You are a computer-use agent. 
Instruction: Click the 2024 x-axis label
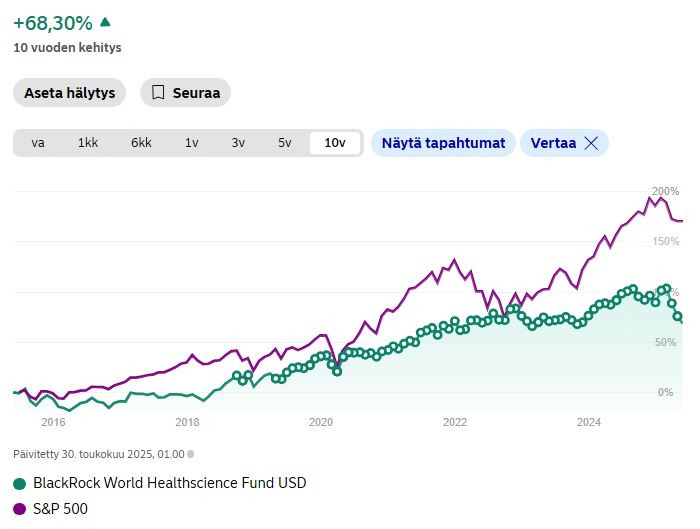point(589,422)
